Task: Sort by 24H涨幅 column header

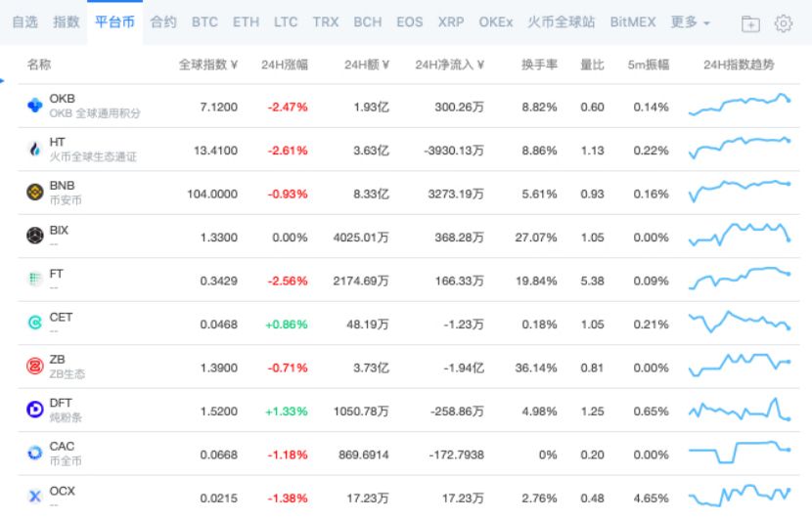Action: 285,65
